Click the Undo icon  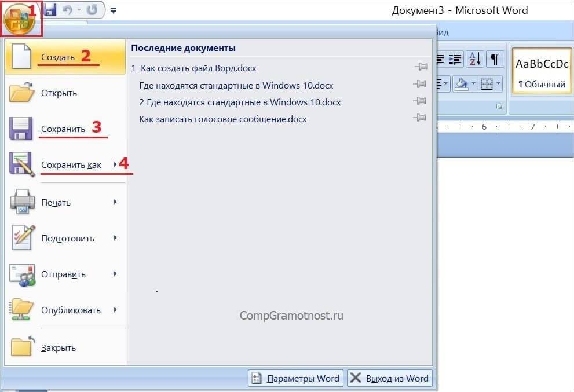pyautogui.click(x=67, y=10)
